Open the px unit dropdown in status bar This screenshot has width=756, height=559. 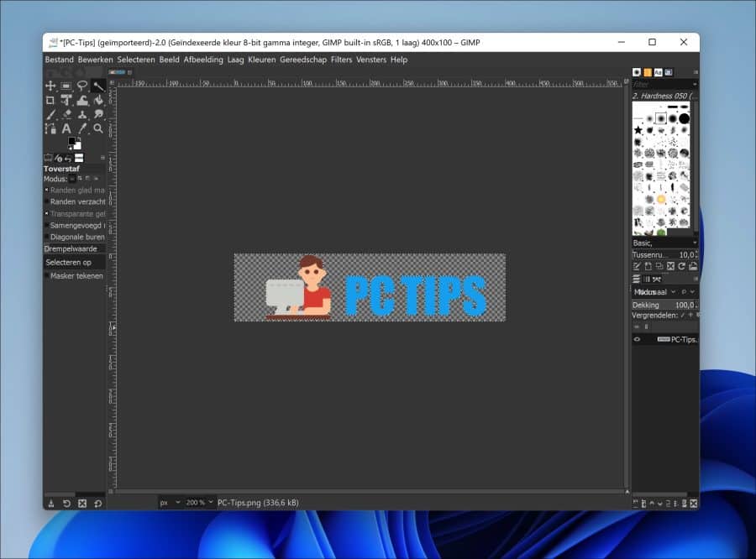pos(170,503)
